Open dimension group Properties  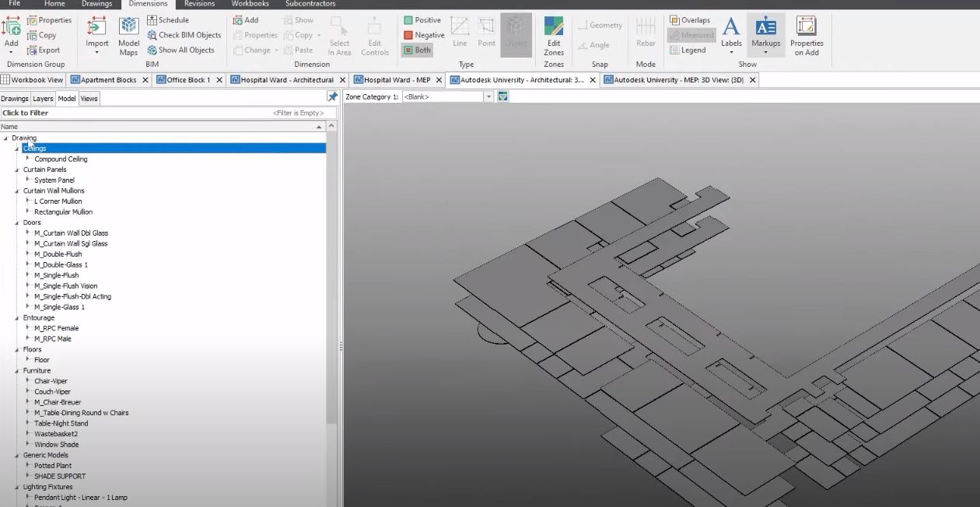point(49,20)
